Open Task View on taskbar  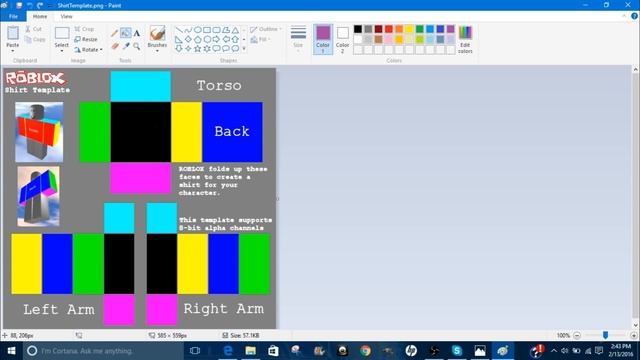point(195,351)
